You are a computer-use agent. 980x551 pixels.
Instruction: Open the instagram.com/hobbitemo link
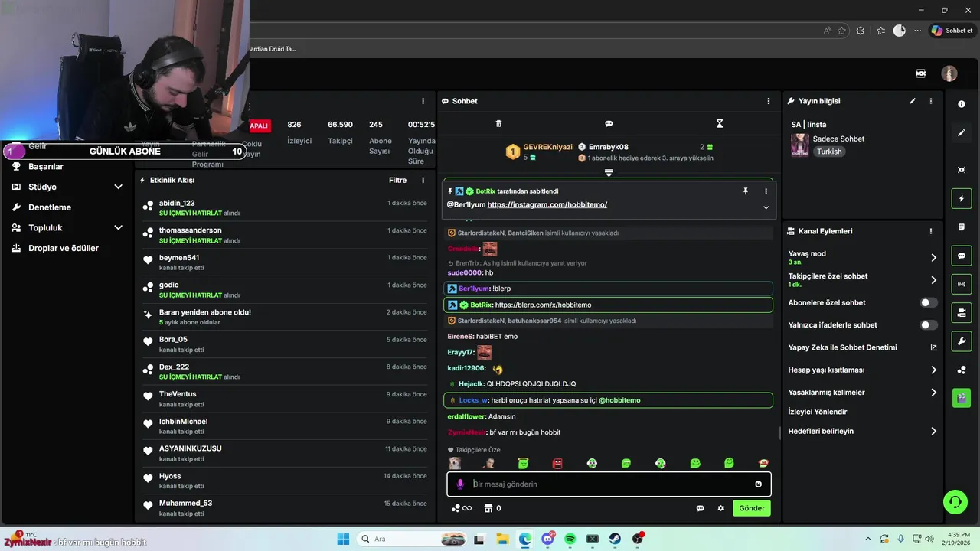pyautogui.click(x=547, y=205)
